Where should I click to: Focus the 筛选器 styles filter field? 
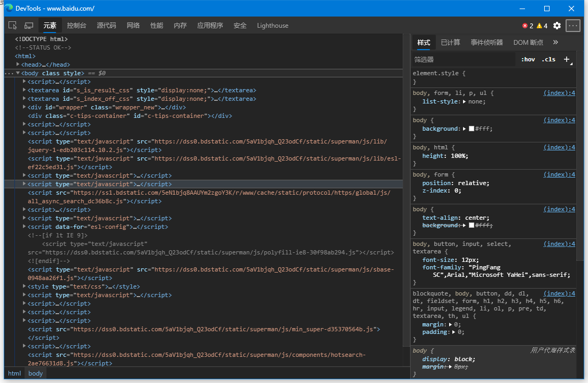[464, 59]
